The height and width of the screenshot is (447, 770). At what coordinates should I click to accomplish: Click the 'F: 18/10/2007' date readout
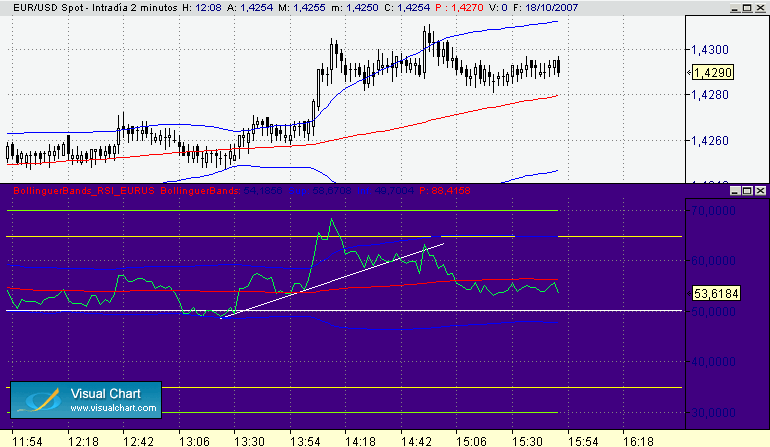[546, 8]
